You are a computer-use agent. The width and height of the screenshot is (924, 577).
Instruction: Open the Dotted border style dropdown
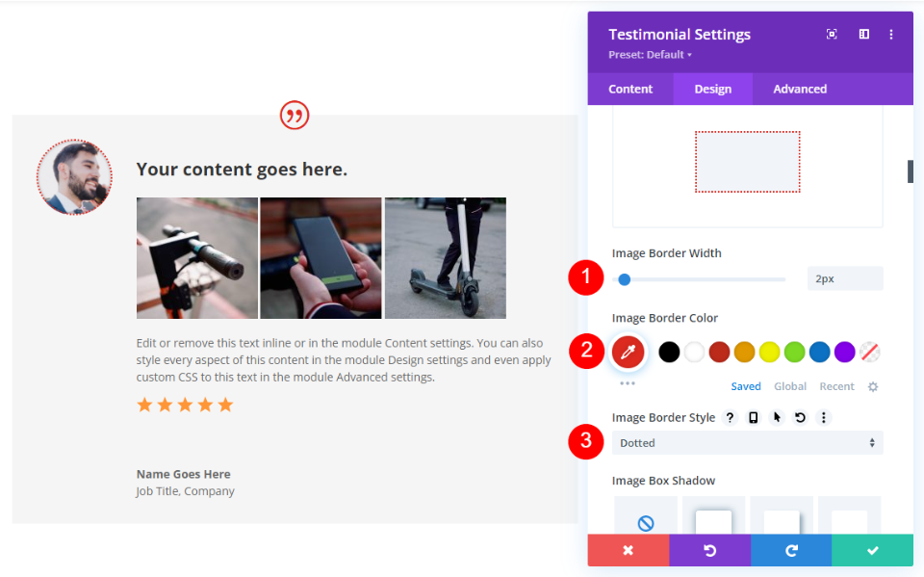point(747,443)
